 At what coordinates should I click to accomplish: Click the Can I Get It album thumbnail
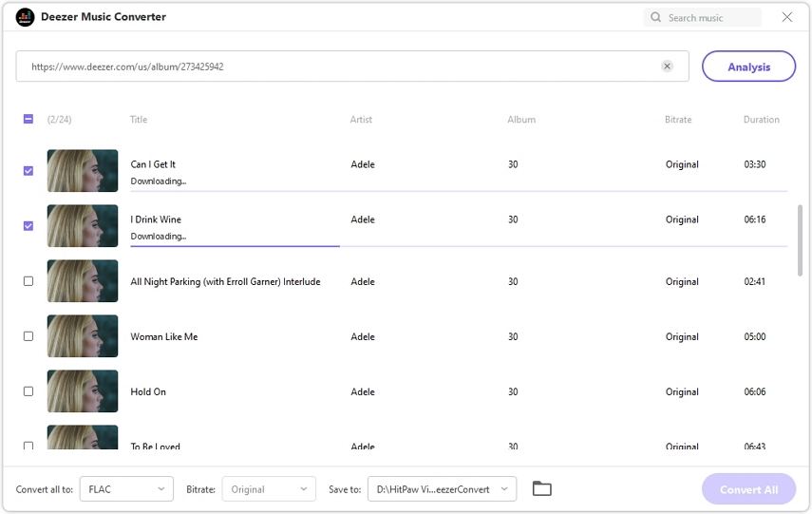[x=83, y=170]
